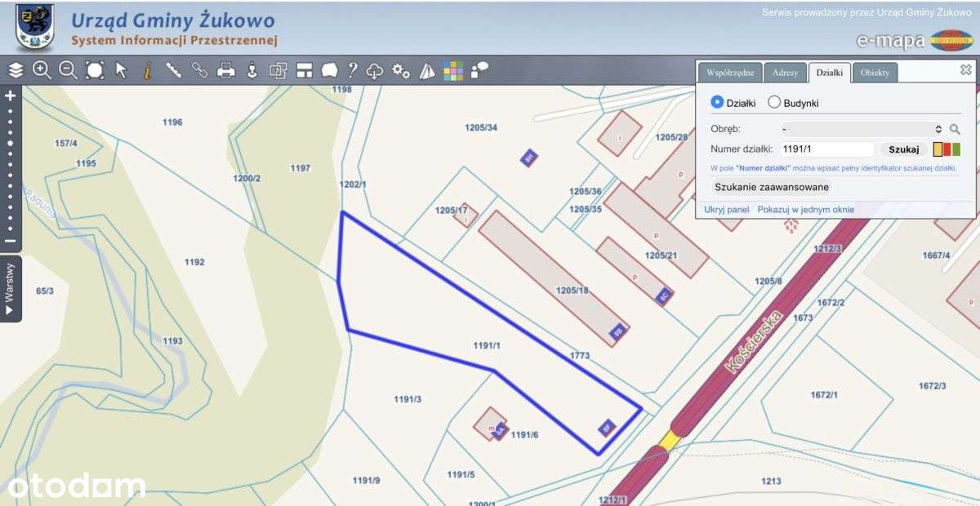Zoom out with the minus on zoom bar
This screenshot has height=506, width=980.
point(10,241)
